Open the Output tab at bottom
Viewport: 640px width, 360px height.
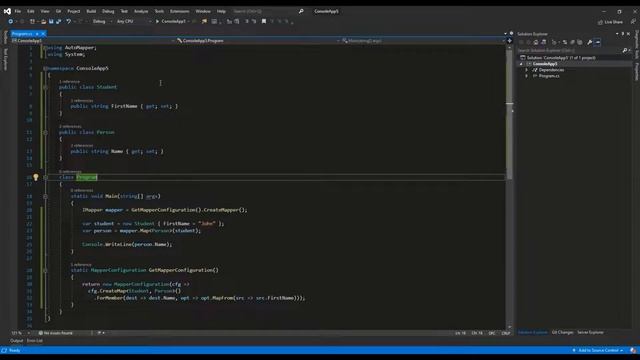17,340
